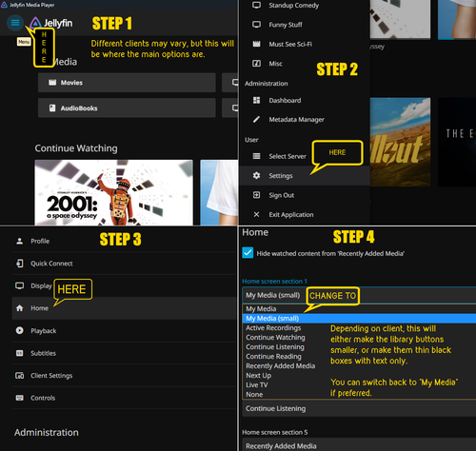This screenshot has width=476, height=451.
Task: Click the Funny Stuff screen icon
Action: point(256,25)
